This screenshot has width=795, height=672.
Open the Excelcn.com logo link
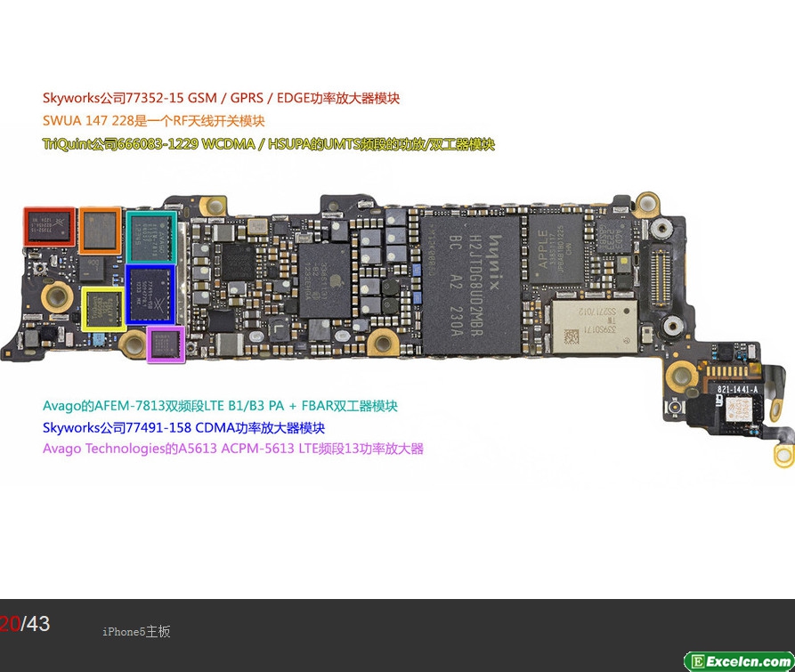click(738, 661)
